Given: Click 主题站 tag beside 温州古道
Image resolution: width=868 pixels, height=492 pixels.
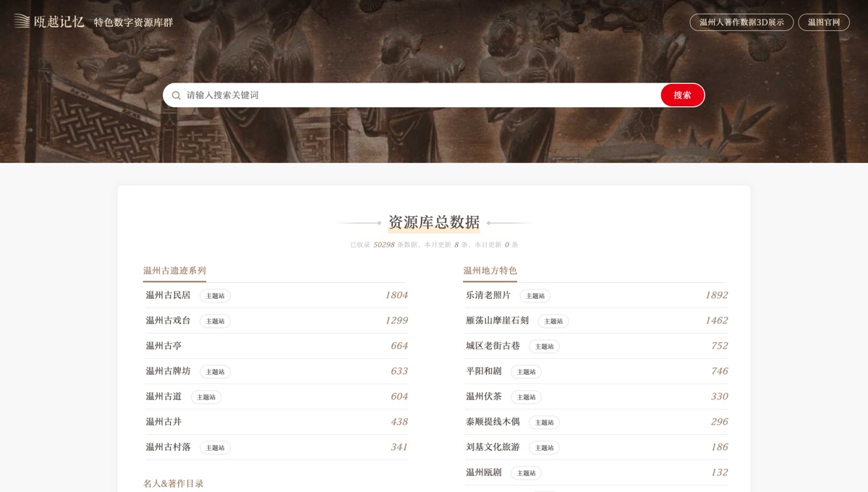Looking at the screenshot, I should [206, 397].
